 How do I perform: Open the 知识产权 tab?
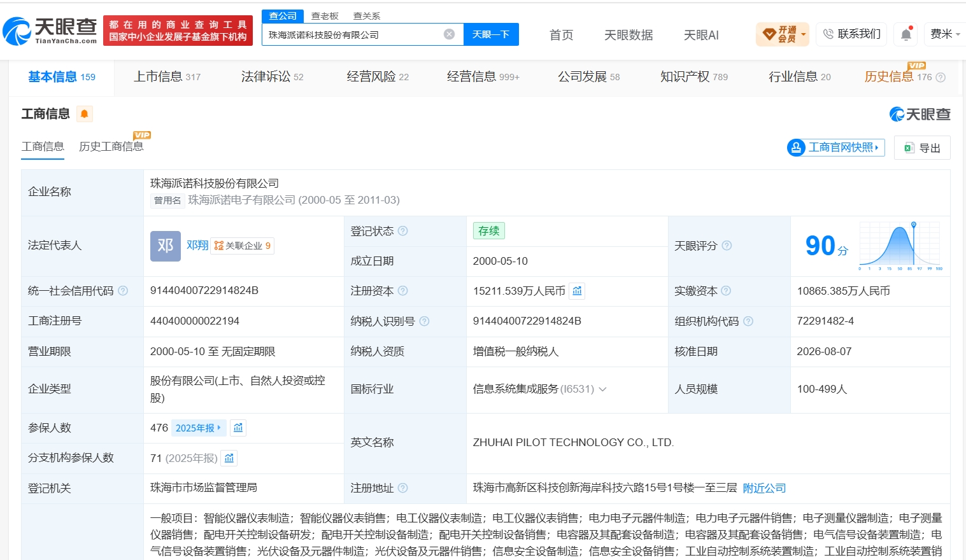[694, 77]
